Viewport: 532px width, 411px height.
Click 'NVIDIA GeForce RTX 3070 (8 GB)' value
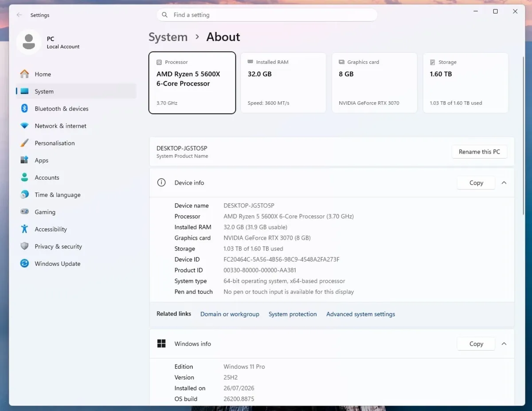267,238
